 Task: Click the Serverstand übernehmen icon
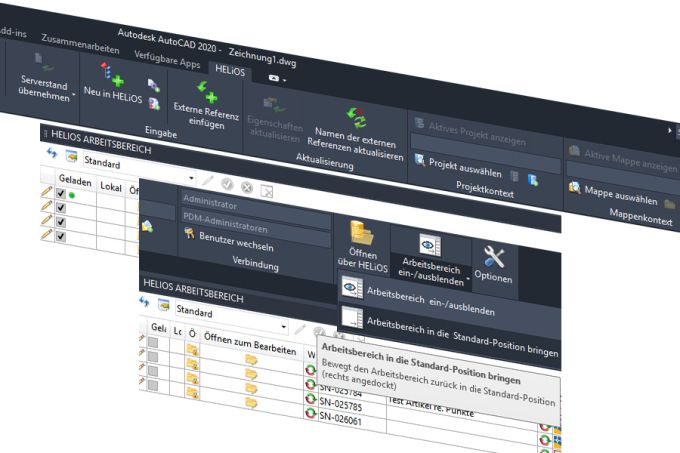43,62
